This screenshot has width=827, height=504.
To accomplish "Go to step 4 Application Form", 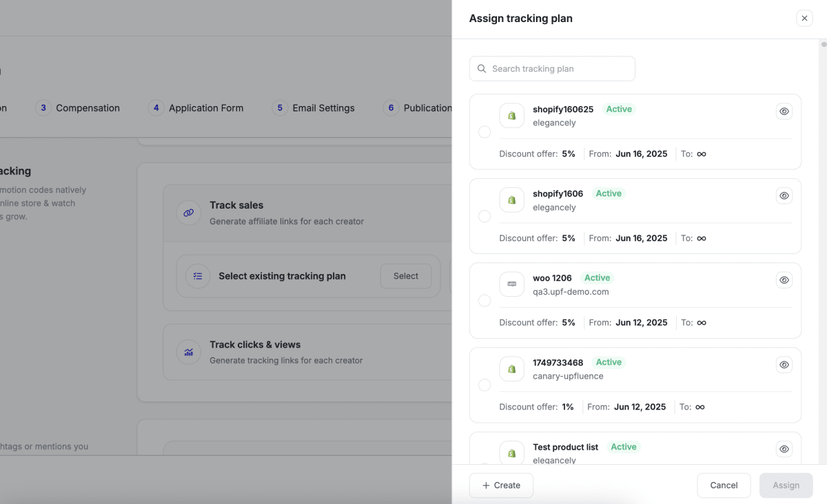I will (x=196, y=108).
